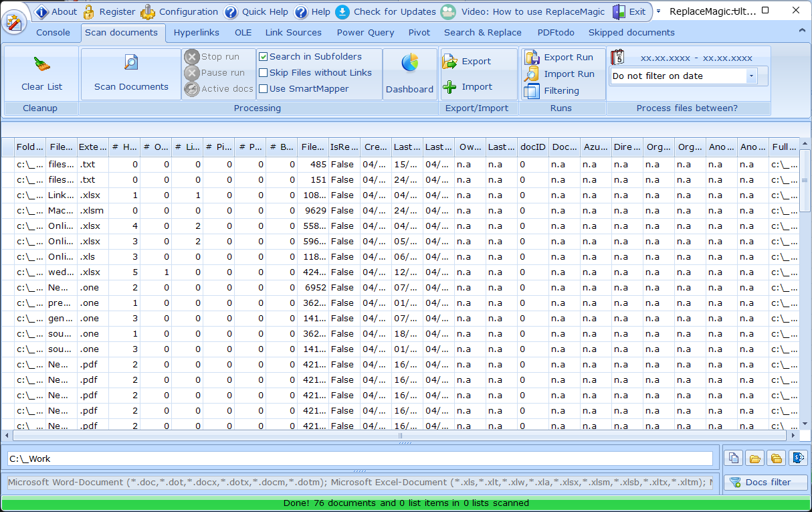This screenshot has width=812, height=512.
Task: Open the quick access toolbar dropdown arrow
Action: (x=658, y=11)
